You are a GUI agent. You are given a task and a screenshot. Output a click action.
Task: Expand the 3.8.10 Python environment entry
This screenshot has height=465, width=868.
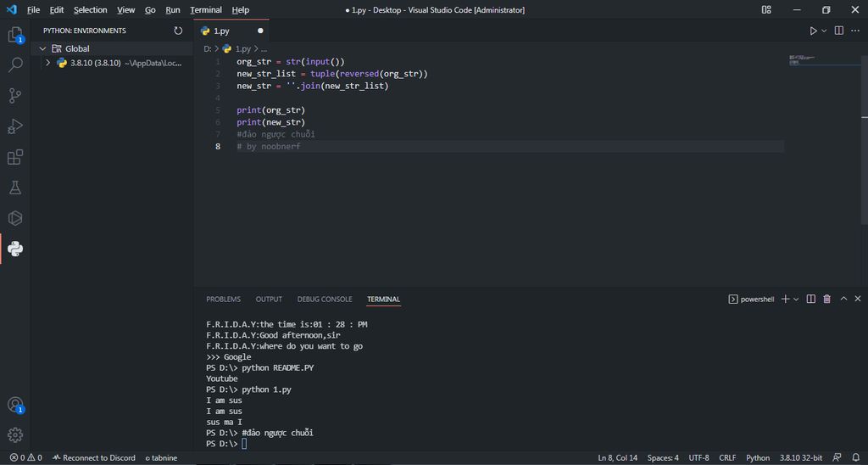pyautogui.click(x=49, y=63)
